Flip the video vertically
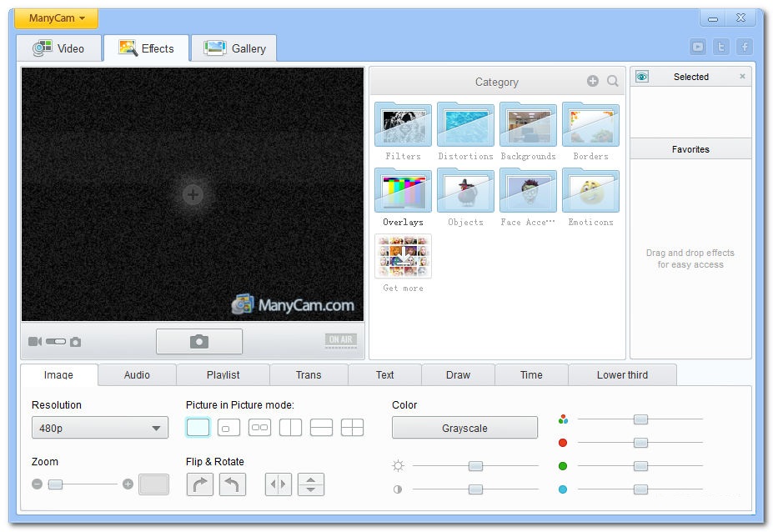The height and width of the screenshot is (532, 773). point(310,484)
